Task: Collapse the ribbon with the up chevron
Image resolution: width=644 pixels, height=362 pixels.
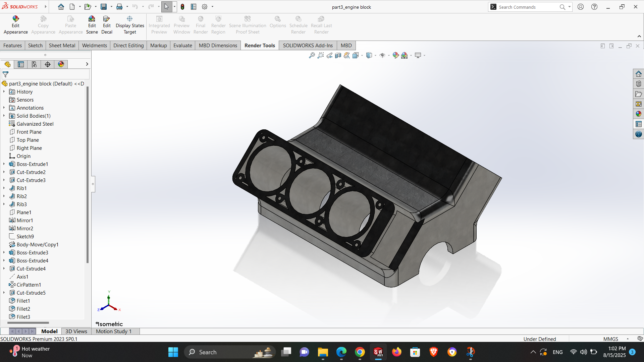Action: 639,36
